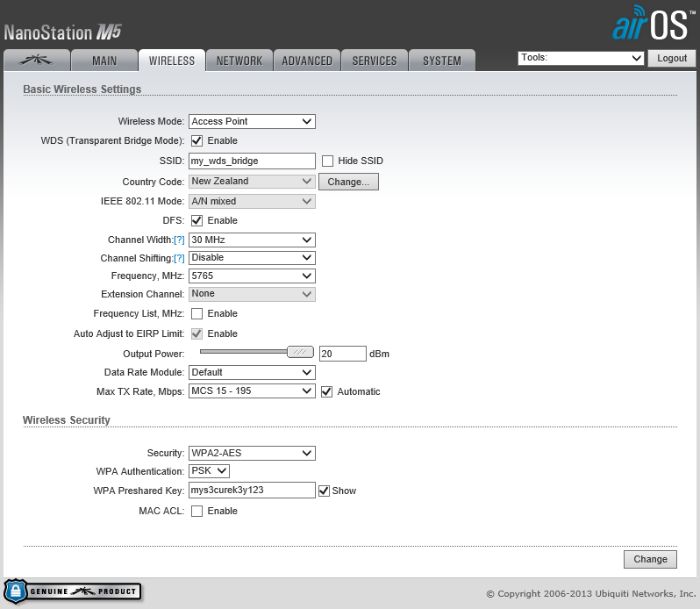This screenshot has width=700, height=609.
Task: Open the Security dropdown
Action: tap(252, 453)
